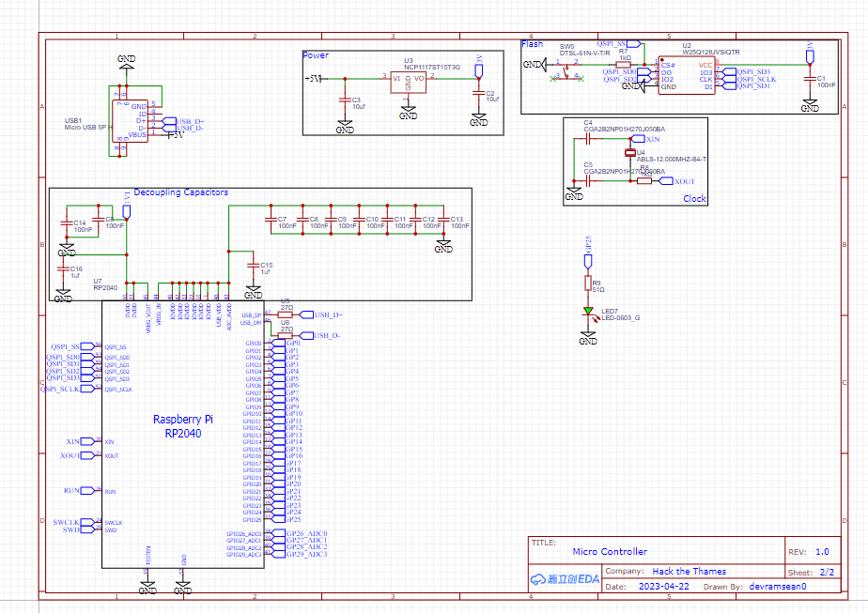Click the Sheet value "2/2"

tap(827, 572)
